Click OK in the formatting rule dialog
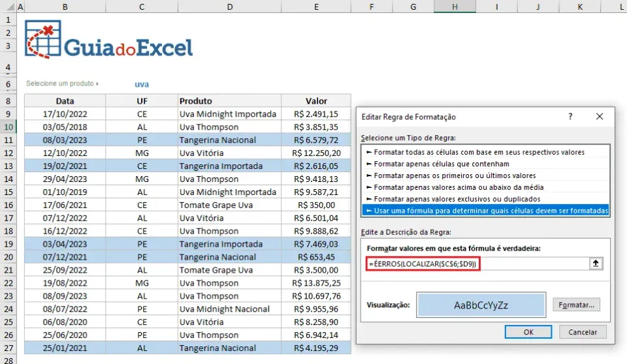The height and width of the screenshot is (364, 627). (x=528, y=332)
